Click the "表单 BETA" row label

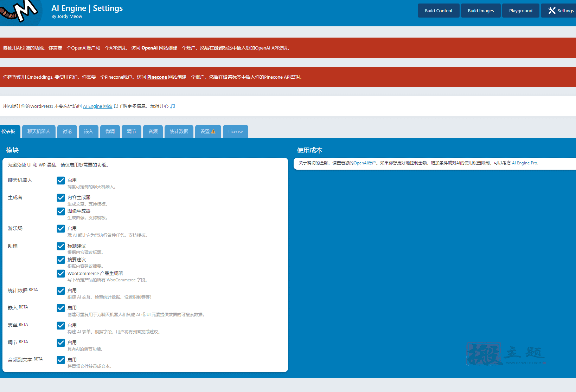[x=18, y=325]
